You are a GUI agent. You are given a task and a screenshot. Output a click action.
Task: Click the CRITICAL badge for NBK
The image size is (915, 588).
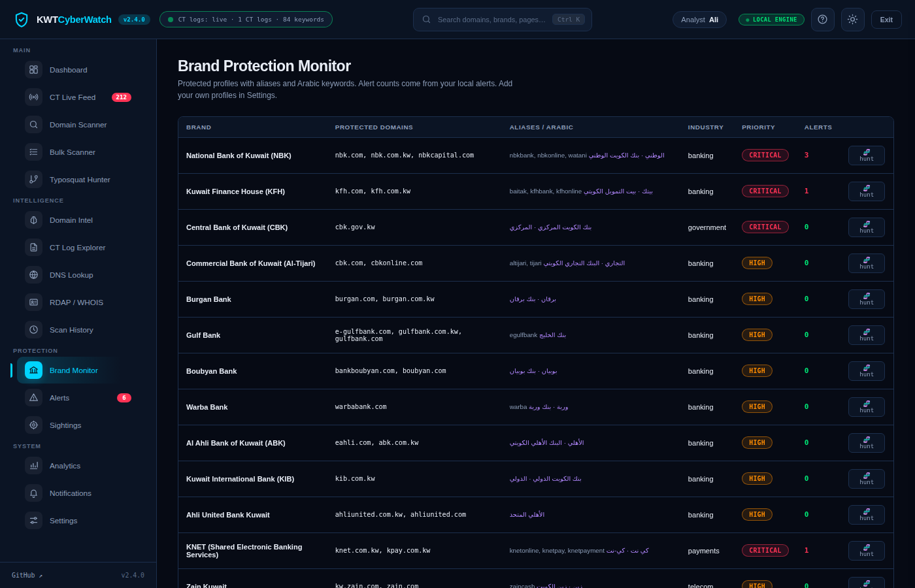pyautogui.click(x=765, y=155)
